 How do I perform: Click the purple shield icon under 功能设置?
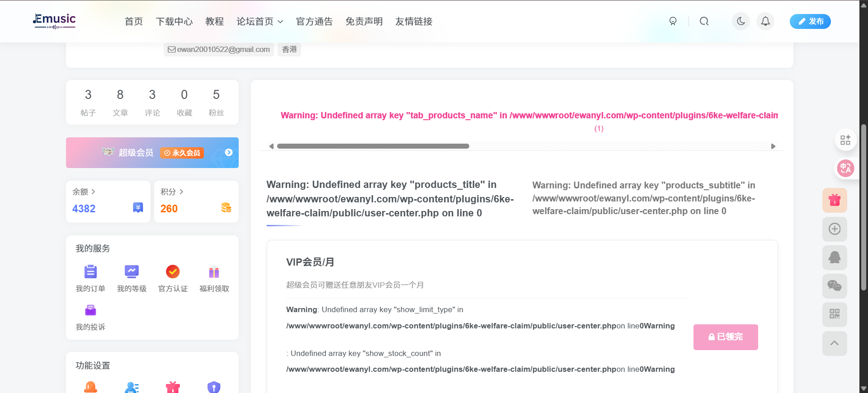pos(214,388)
